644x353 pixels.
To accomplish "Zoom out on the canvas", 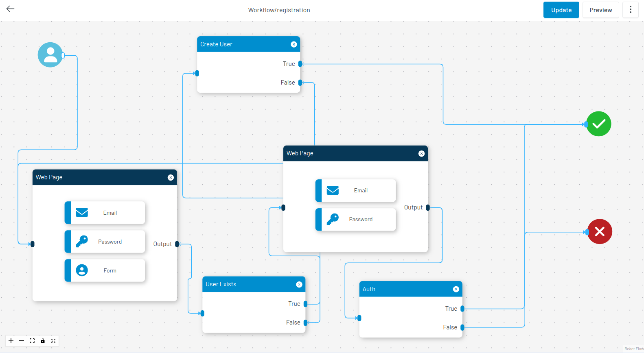I will [22, 341].
